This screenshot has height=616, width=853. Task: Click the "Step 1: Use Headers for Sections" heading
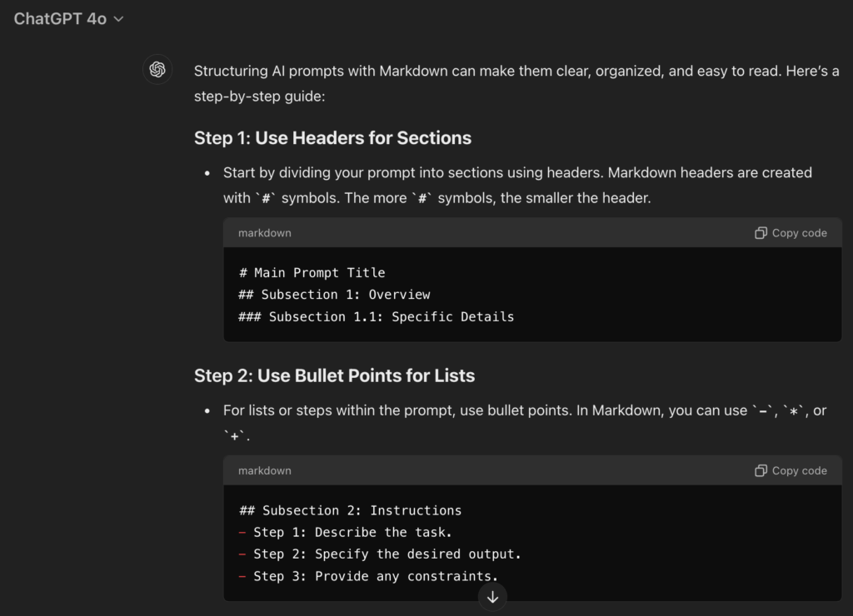[332, 137]
